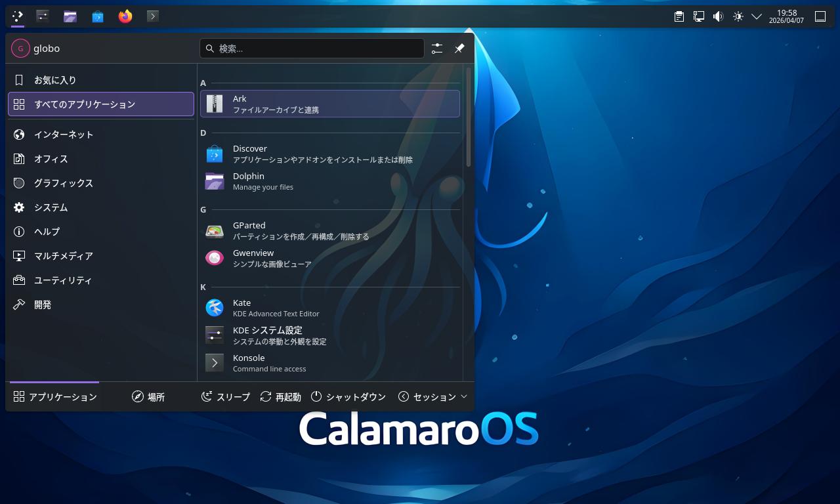Click the シャットダウン button
The image size is (840, 504).
tap(348, 397)
